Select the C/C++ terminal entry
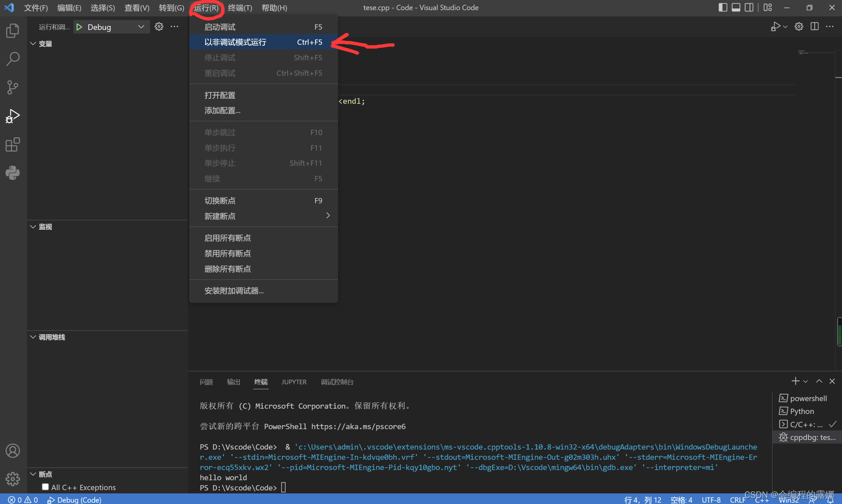The image size is (842, 504). click(x=807, y=424)
